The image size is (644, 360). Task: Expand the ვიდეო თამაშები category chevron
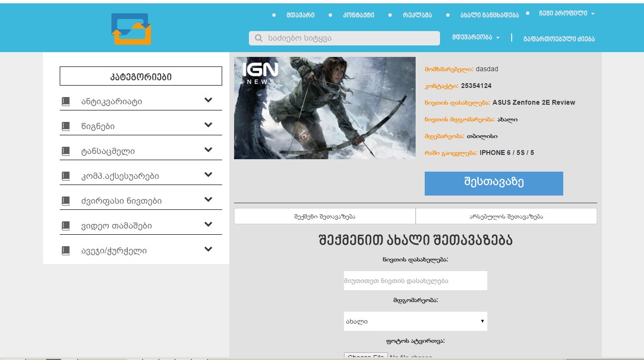[208, 224]
